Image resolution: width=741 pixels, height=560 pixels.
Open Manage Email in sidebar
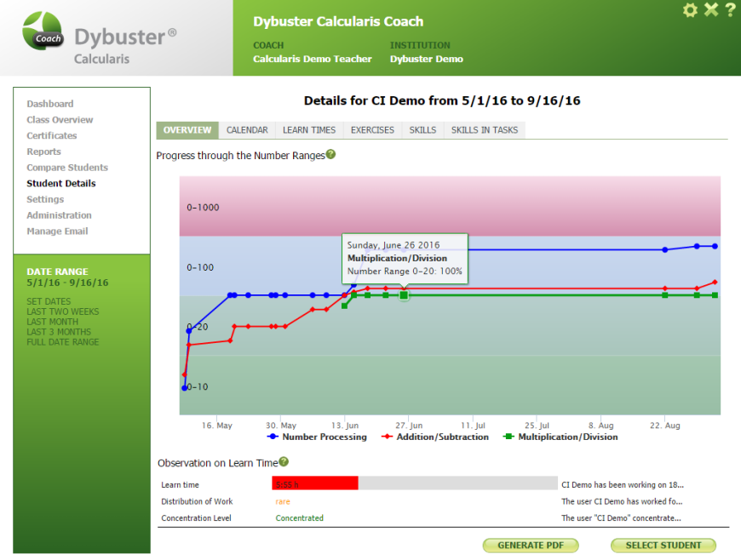click(57, 231)
